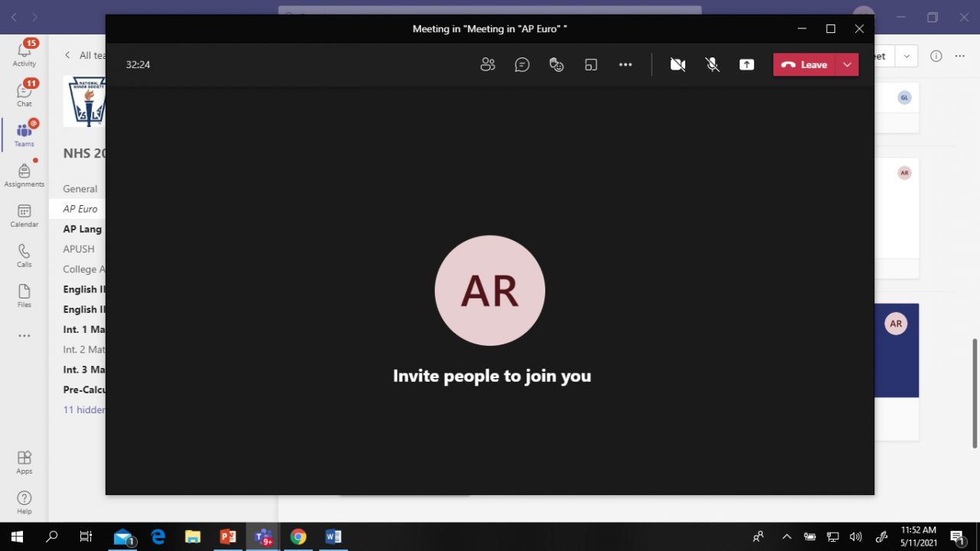
Task: Click the Share content icon
Action: click(x=746, y=65)
